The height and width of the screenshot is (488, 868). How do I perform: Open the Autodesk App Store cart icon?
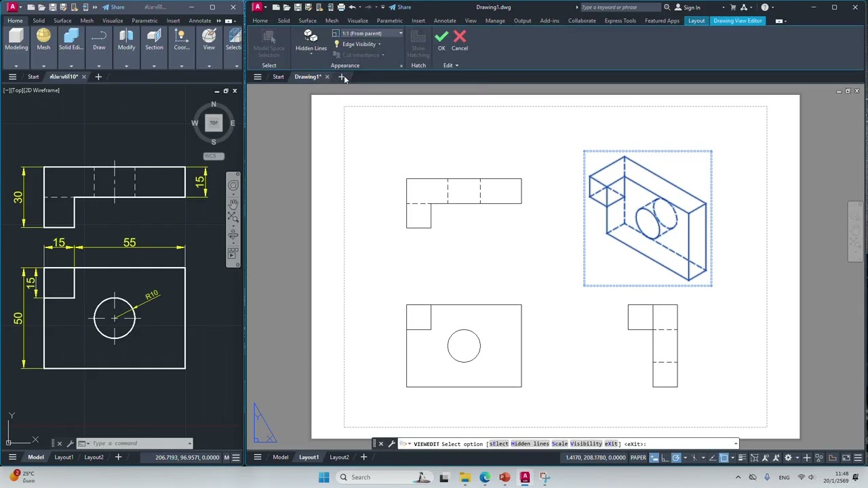[733, 7]
